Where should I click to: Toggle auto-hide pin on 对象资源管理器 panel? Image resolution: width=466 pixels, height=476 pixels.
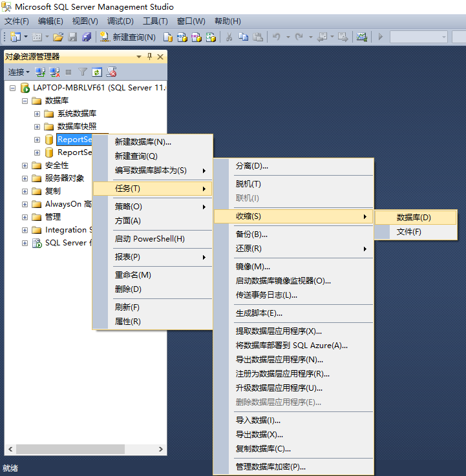tap(149, 56)
